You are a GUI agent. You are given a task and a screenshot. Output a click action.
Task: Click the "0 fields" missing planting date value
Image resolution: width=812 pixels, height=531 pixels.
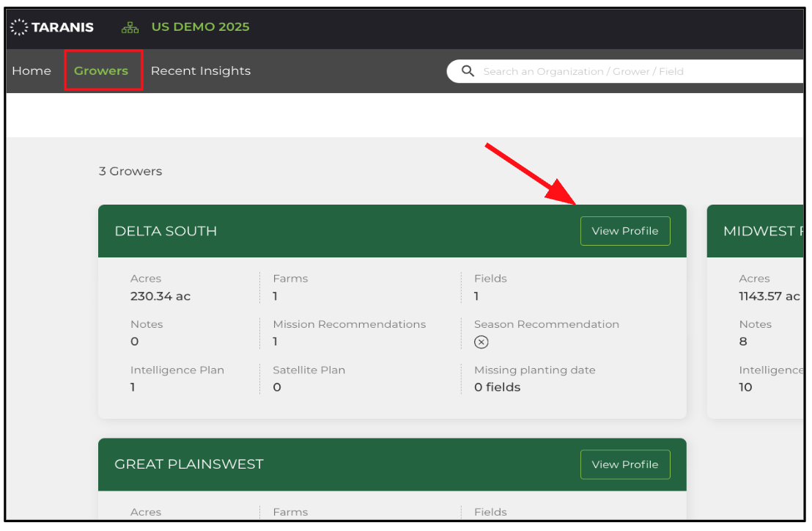(497, 387)
